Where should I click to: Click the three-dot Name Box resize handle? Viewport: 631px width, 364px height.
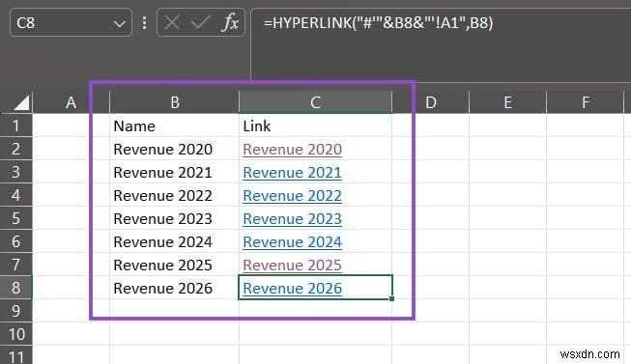pyautogui.click(x=144, y=23)
